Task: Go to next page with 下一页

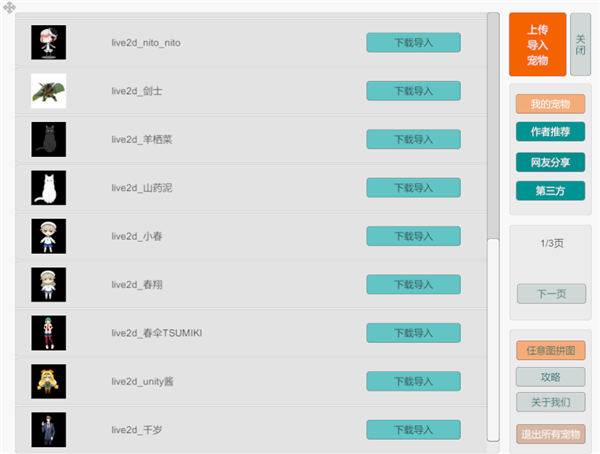Action: (x=551, y=294)
